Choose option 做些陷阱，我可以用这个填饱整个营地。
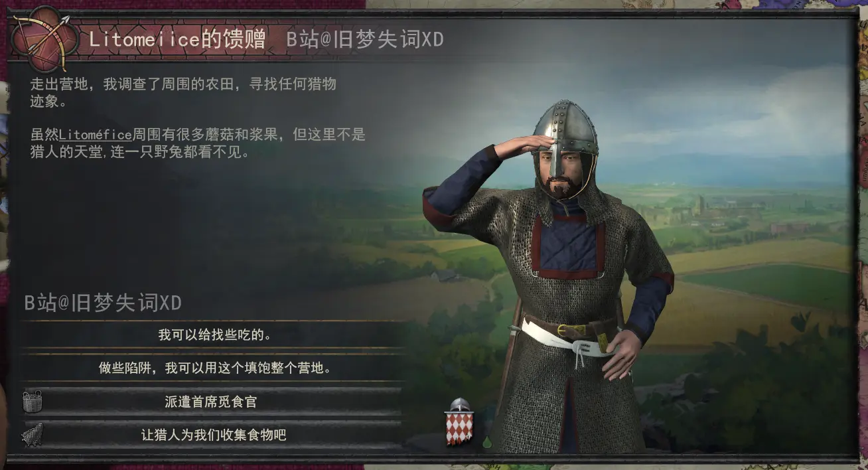Image resolution: width=868 pixels, height=470 pixels. [x=214, y=368]
